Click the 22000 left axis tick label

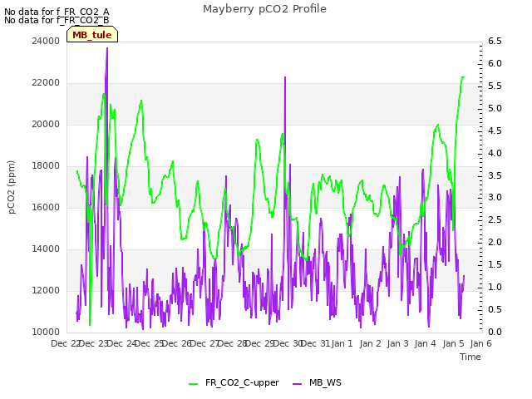[46, 83]
